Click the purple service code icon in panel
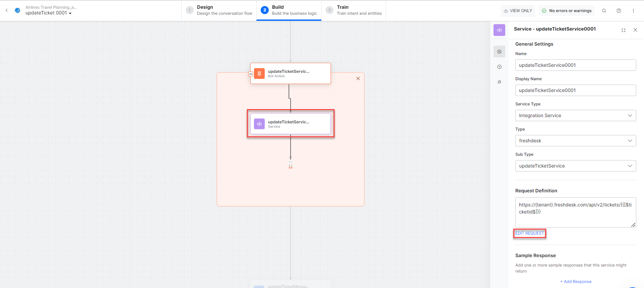The image size is (644, 288). coord(500,30)
